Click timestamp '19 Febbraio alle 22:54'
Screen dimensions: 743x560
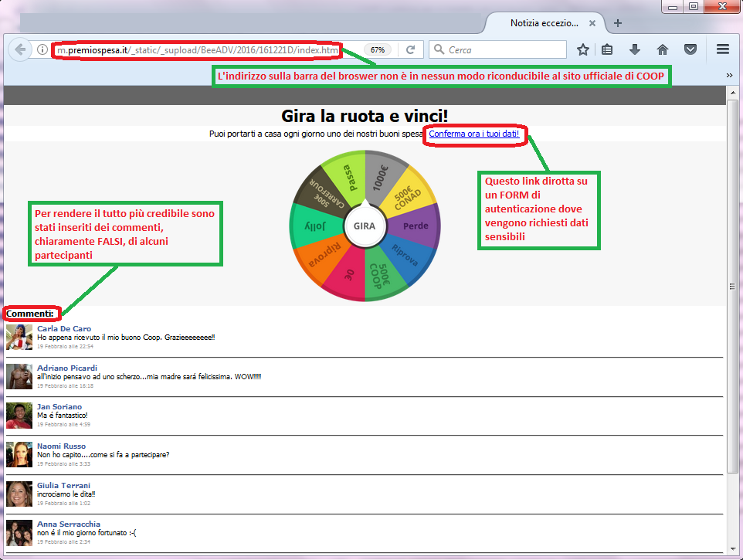point(65,347)
